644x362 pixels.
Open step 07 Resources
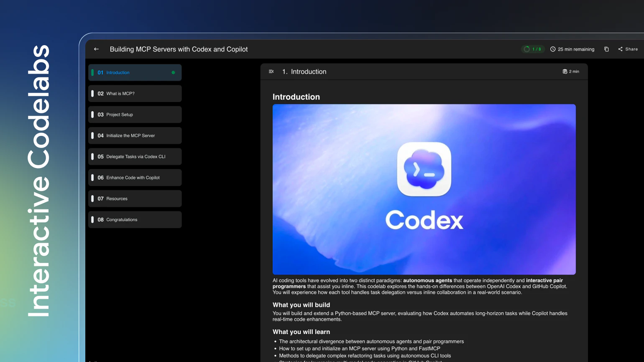(x=135, y=199)
